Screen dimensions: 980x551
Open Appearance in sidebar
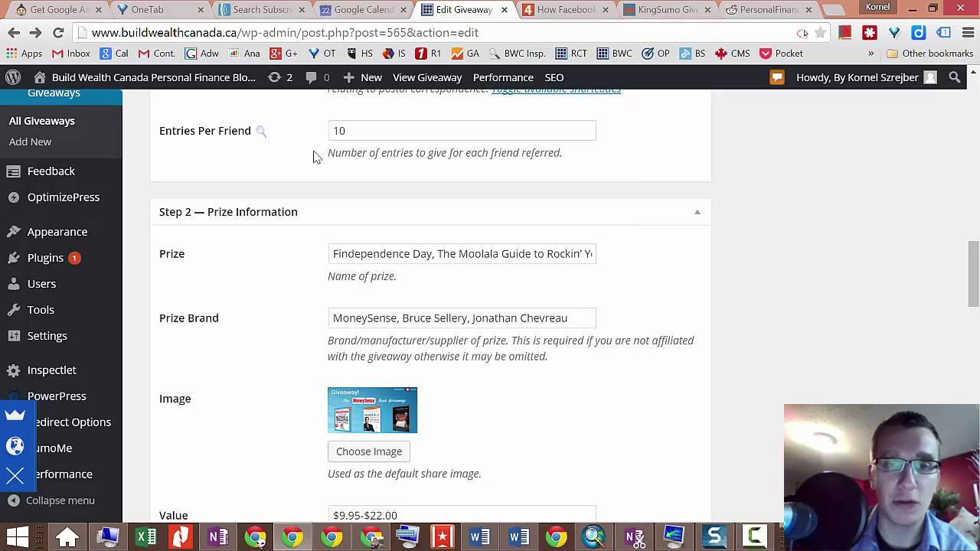point(57,232)
